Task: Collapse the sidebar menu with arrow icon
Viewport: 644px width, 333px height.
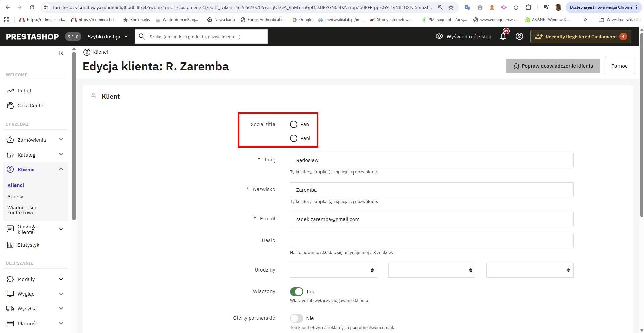Action: [x=61, y=53]
